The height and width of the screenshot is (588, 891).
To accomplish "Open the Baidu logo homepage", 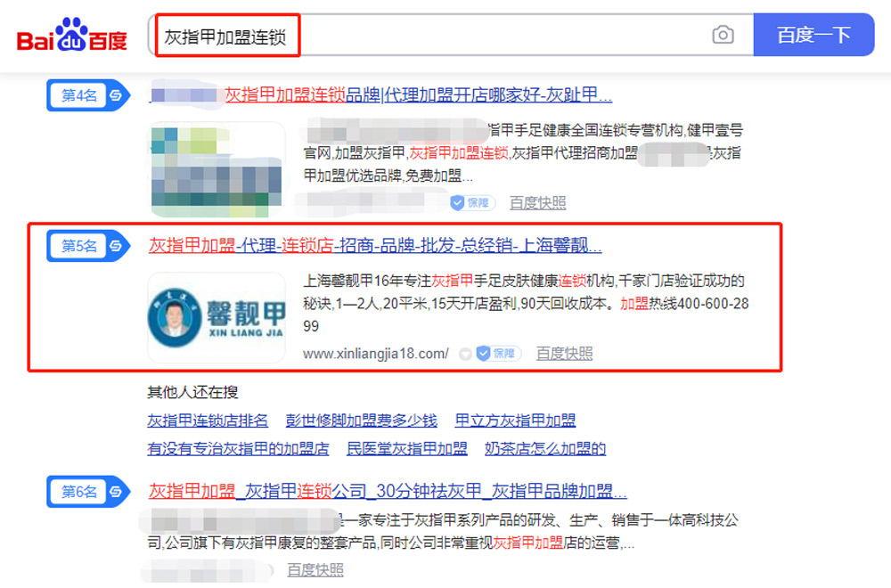I will [x=72, y=36].
